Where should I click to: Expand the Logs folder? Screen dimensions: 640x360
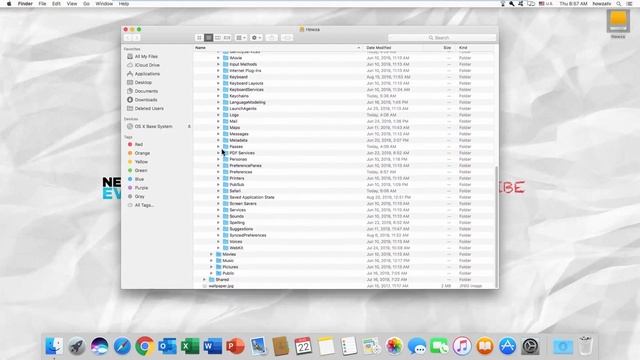tap(218, 115)
